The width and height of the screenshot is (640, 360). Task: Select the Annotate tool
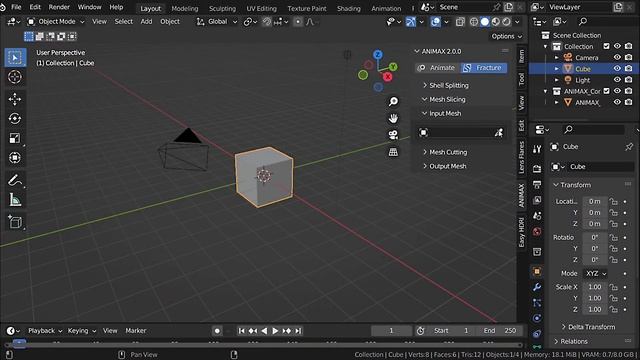(15, 180)
